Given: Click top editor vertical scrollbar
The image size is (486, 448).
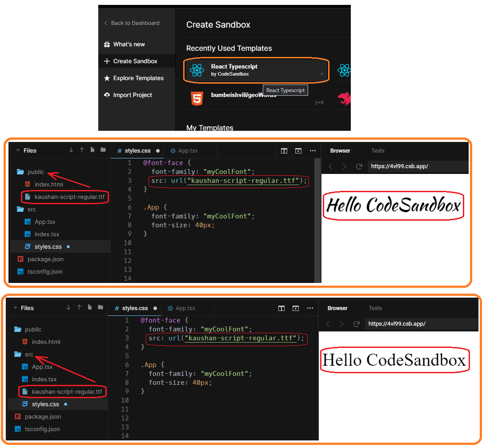Looking at the screenshot, I should tap(317, 220).
